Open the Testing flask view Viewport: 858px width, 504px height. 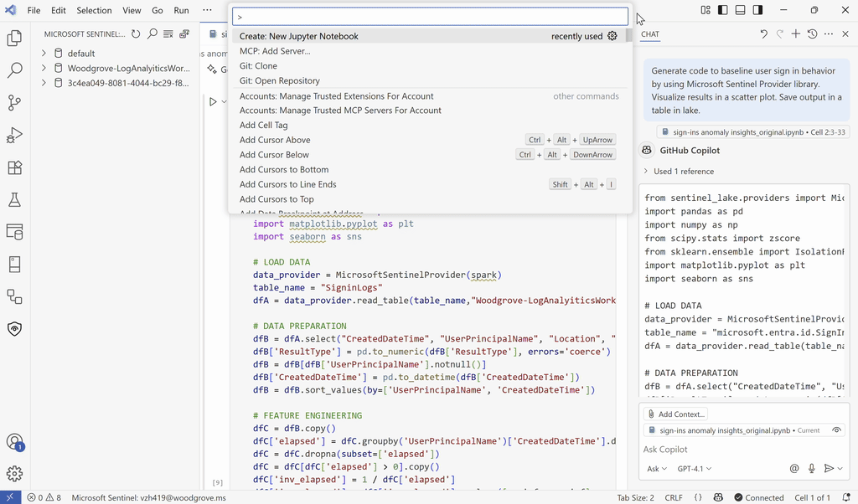click(15, 199)
